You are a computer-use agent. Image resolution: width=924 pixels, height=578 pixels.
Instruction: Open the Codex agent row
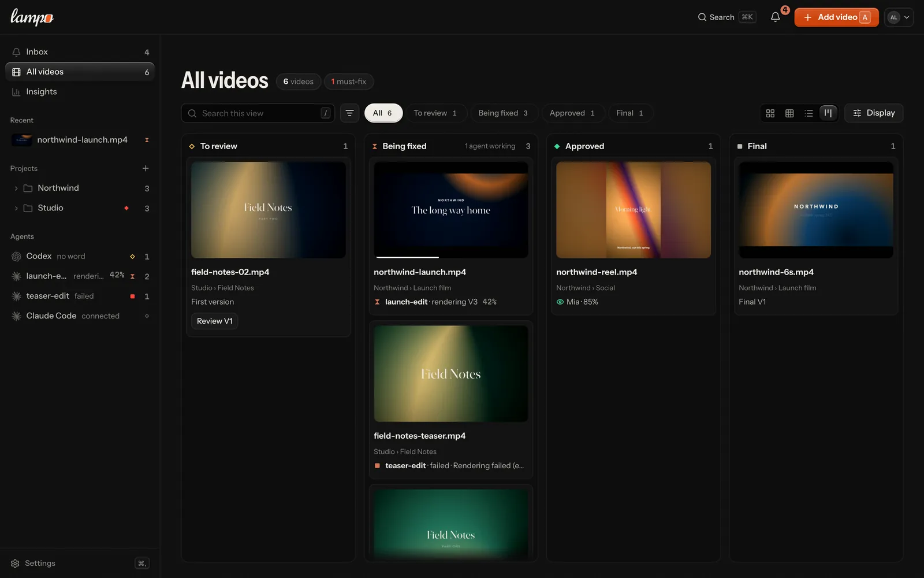coord(80,257)
